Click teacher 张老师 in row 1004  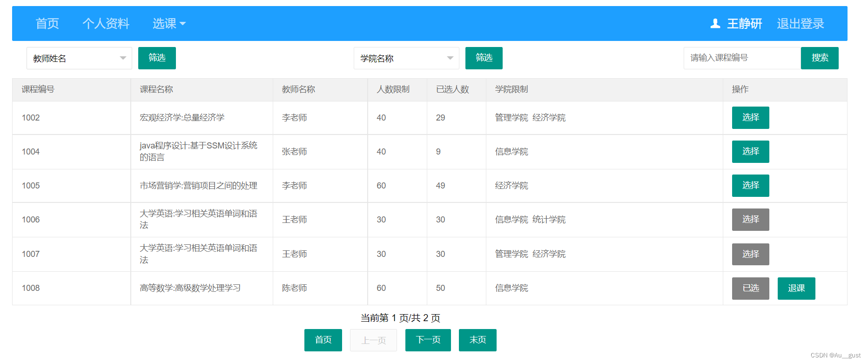[294, 152]
